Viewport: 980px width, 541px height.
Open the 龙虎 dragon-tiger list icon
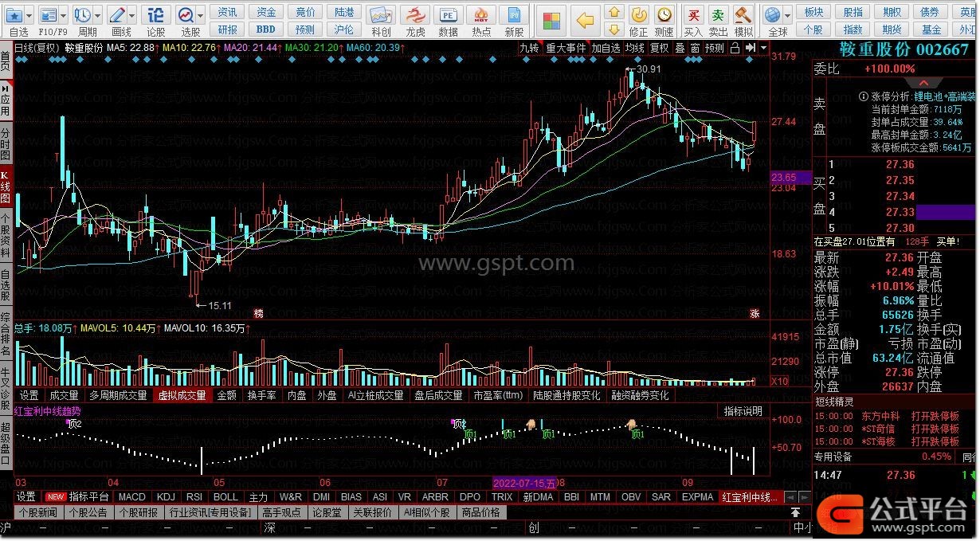click(x=415, y=16)
